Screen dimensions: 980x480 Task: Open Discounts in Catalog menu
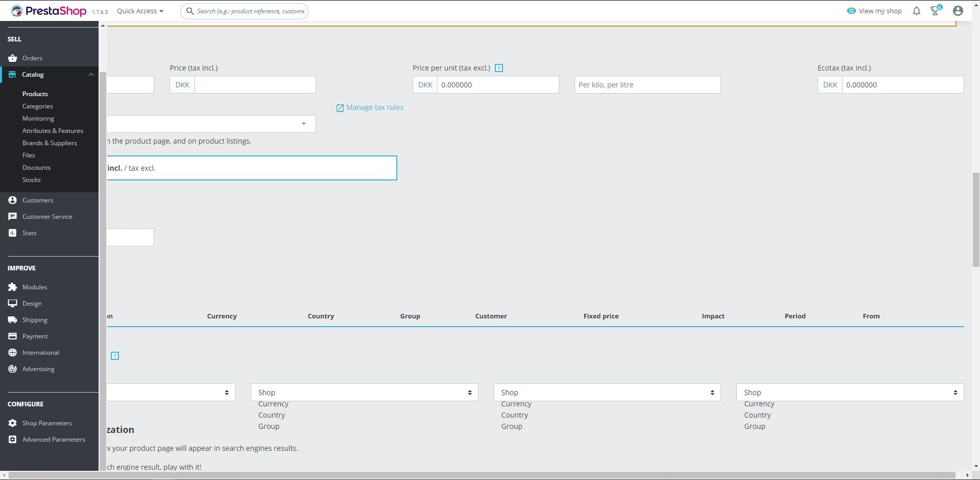pos(36,168)
